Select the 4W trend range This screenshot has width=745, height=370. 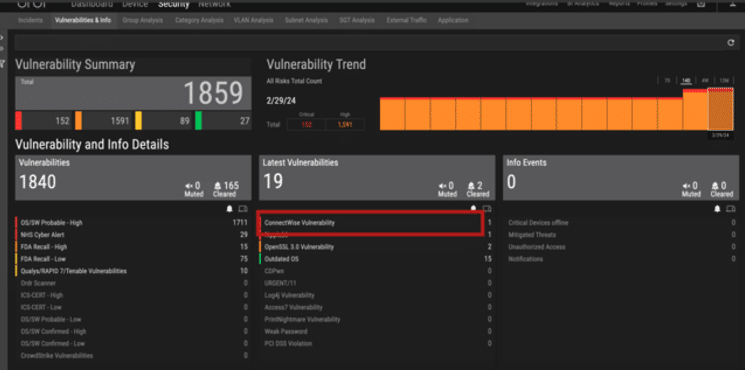705,81
